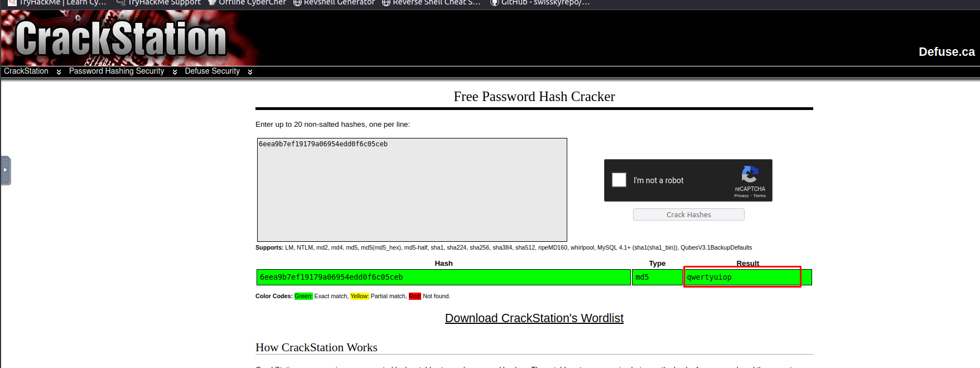The height and width of the screenshot is (368, 980).
Task: Focus the hash input text area
Action: click(x=412, y=190)
